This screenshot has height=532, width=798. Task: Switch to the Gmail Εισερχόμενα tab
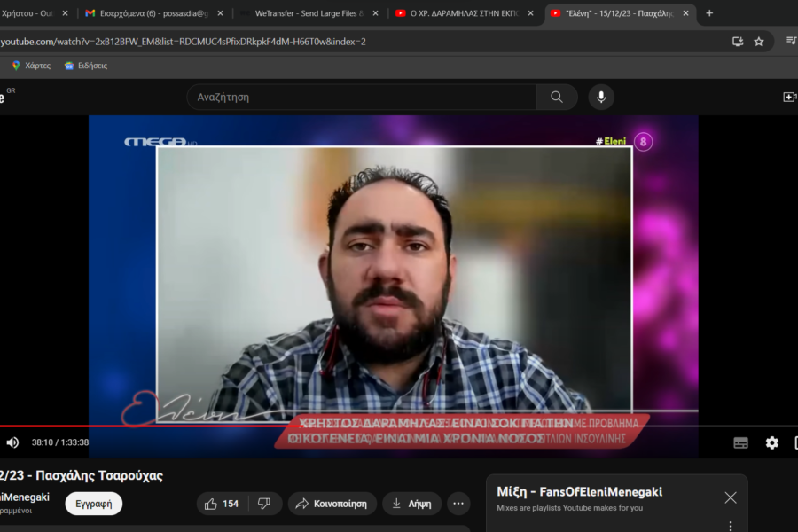(151, 13)
